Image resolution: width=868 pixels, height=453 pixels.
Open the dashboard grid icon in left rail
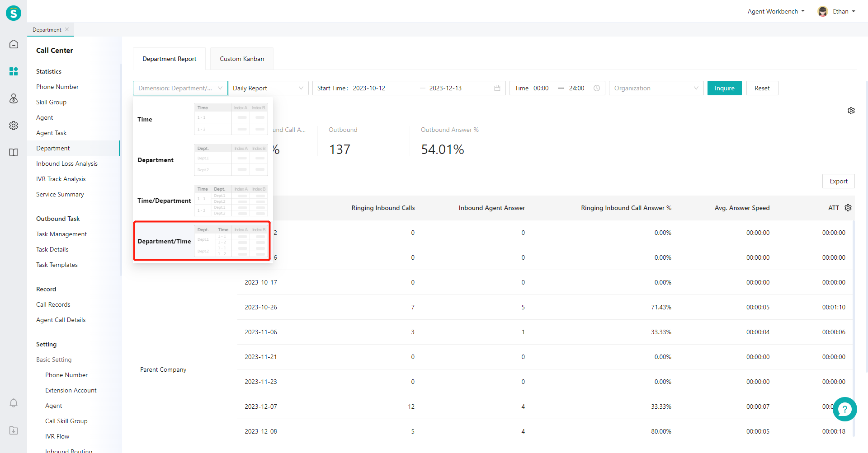14,71
